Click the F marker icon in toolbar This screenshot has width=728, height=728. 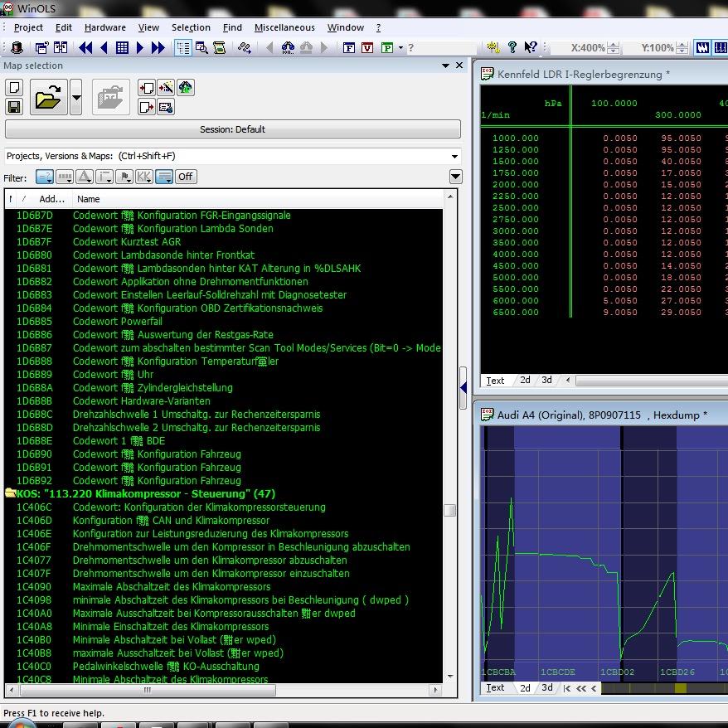349,48
